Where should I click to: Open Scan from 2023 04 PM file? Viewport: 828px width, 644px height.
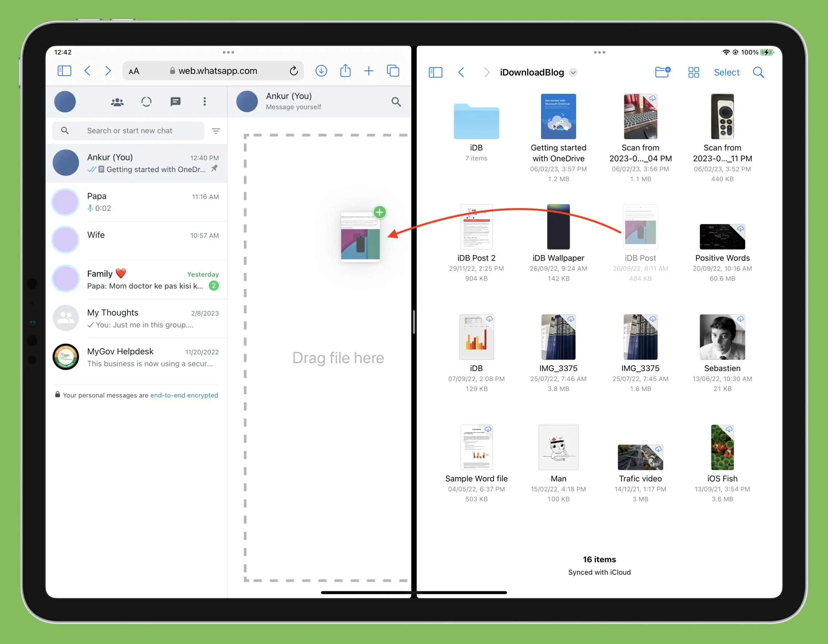click(640, 117)
